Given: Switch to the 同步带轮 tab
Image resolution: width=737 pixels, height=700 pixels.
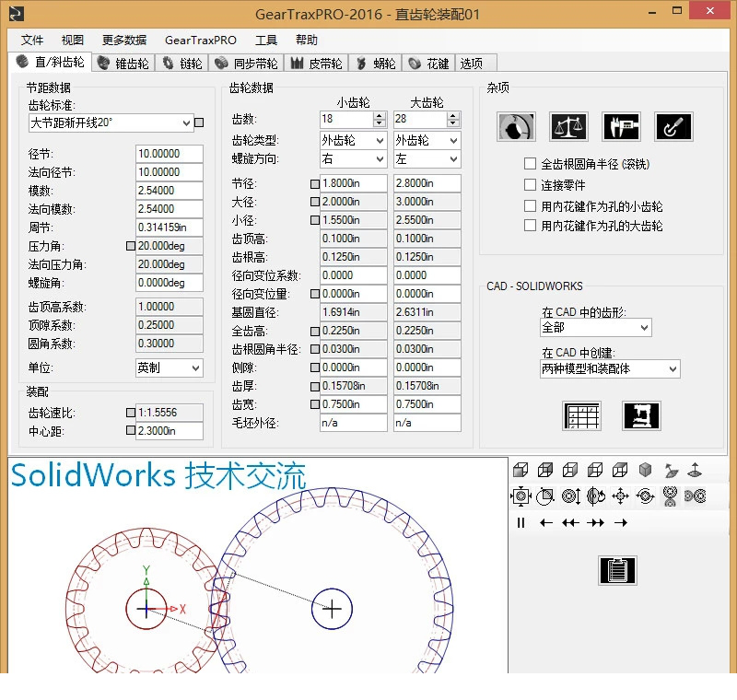Looking at the screenshot, I should (x=247, y=64).
